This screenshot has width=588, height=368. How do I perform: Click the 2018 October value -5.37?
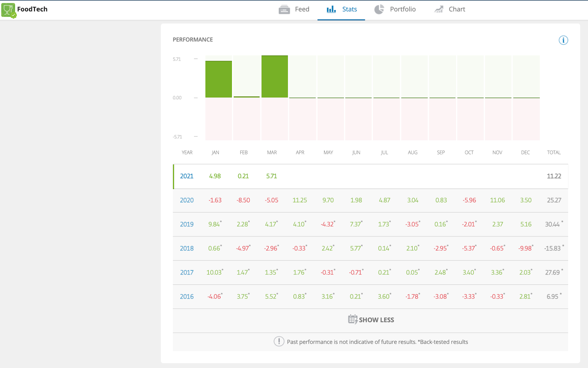click(x=468, y=249)
